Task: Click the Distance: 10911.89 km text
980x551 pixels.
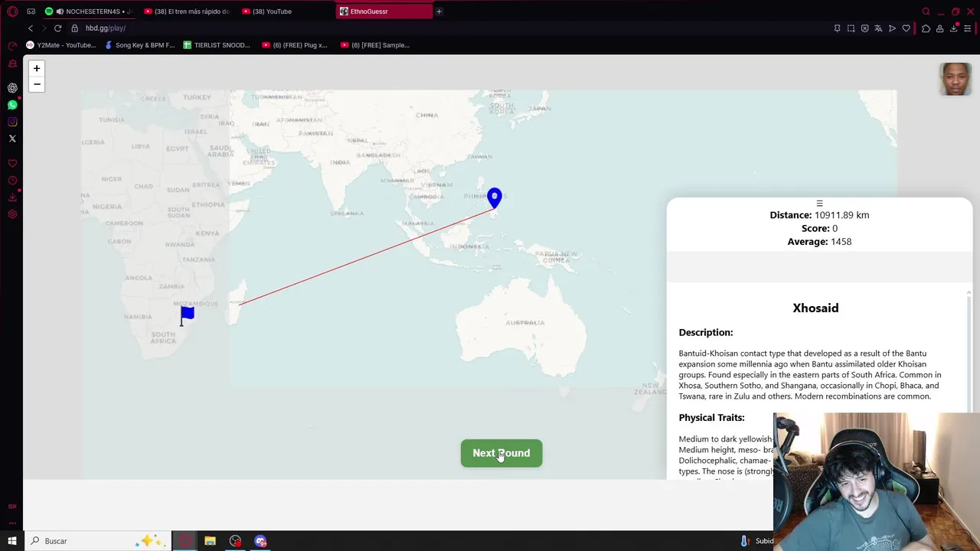Action: pos(819,215)
